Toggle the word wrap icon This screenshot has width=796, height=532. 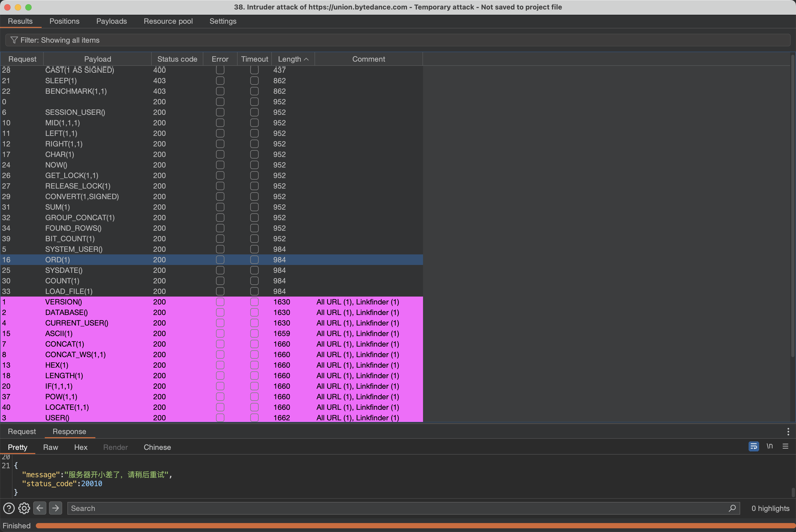pos(754,446)
